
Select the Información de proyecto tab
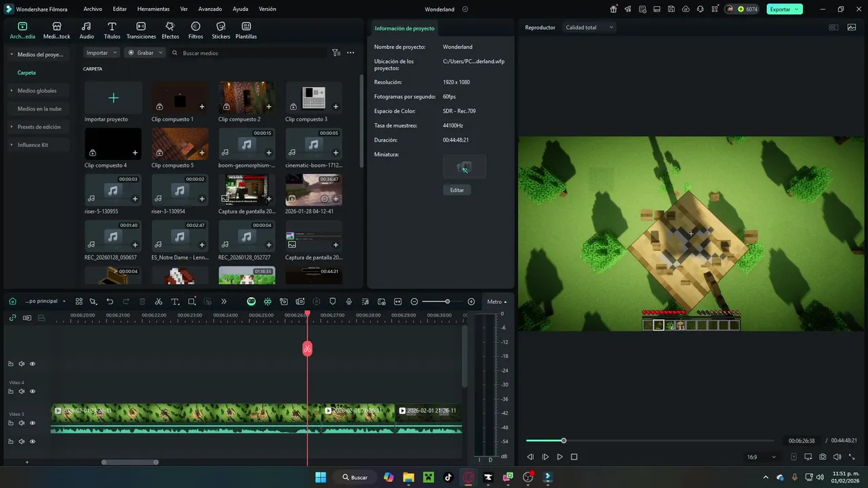click(x=404, y=28)
